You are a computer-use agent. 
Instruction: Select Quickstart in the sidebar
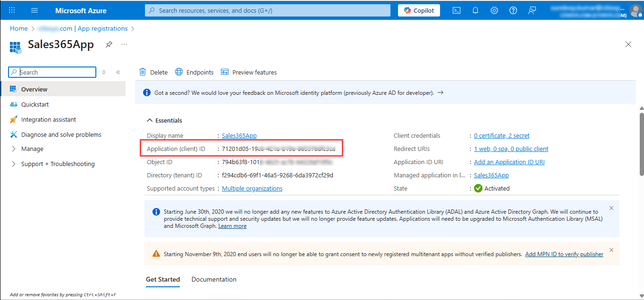pyautogui.click(x=35, y=105)
